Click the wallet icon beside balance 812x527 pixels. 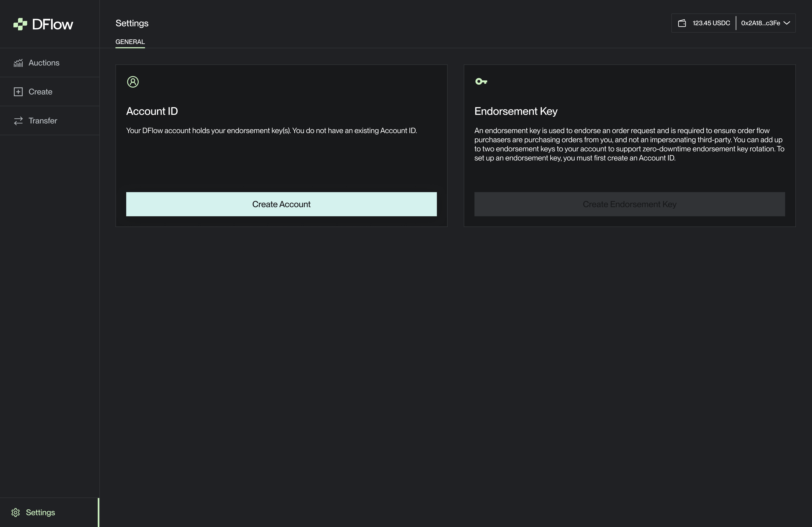tap(682, 23)
